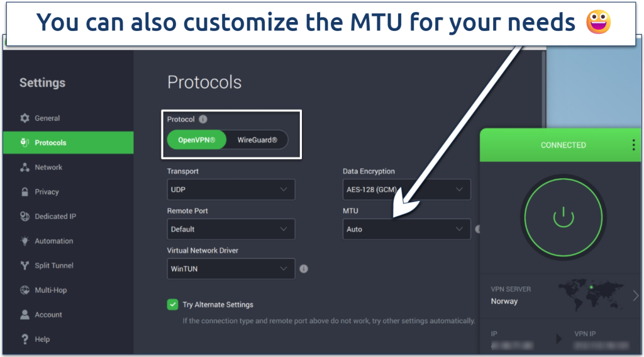Click the Network nodes icon
Screen dimensions: 644x357
pos(25,167)
